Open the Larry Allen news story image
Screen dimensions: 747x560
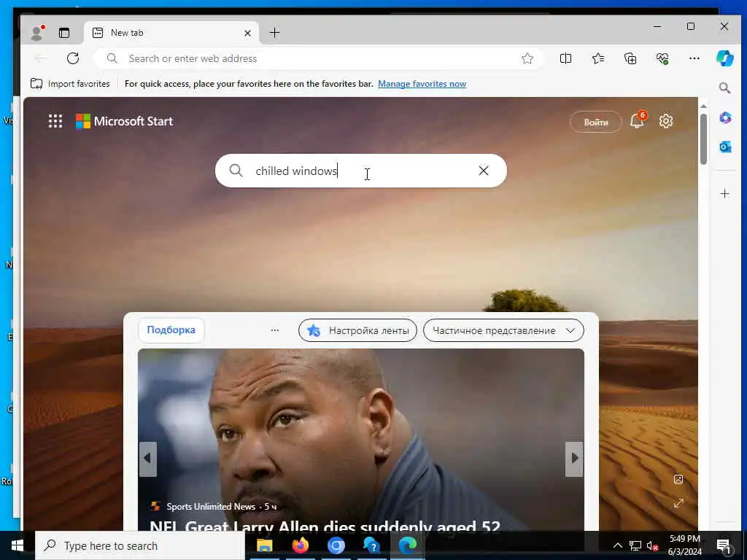[x=360, y=439]
